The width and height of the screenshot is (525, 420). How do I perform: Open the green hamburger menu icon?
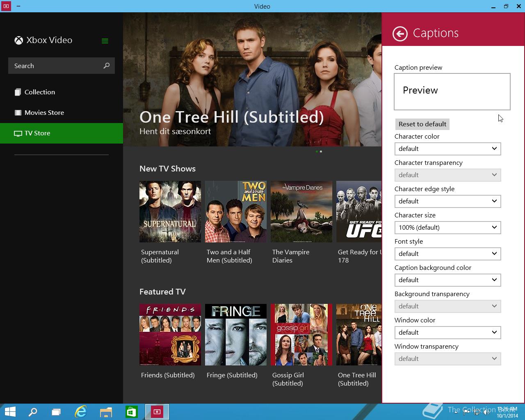point(105,41)
